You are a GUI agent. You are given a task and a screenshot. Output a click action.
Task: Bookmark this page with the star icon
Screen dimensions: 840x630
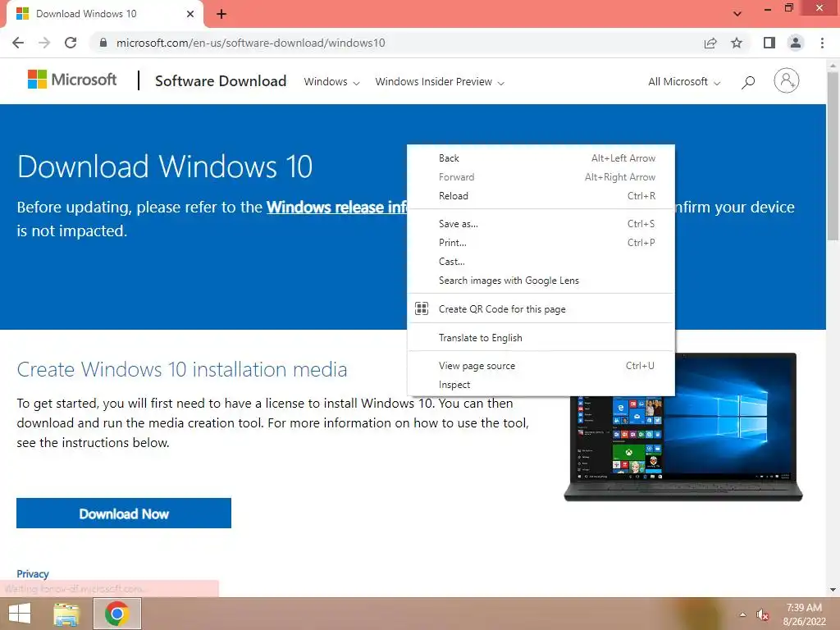point(737,43)
